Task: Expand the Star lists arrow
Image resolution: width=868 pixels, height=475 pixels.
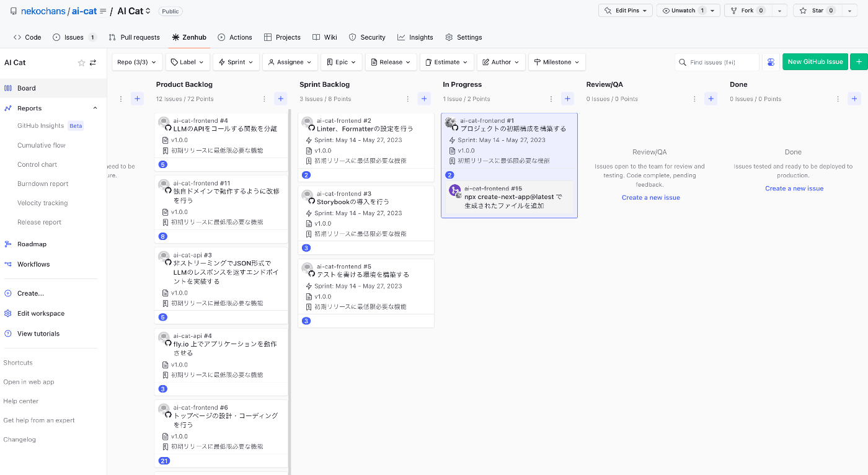Action: click(849, 11)
